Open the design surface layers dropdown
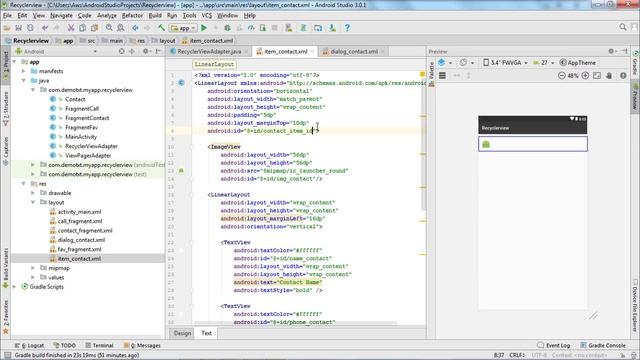This screenshot has height=360, width=640. (x=444, y=63)
